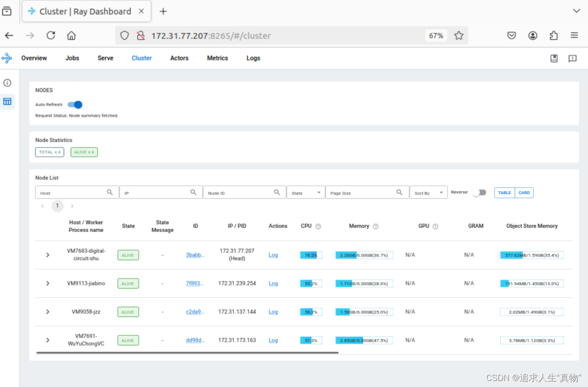Open the State filter dropdown

(306, 193)
